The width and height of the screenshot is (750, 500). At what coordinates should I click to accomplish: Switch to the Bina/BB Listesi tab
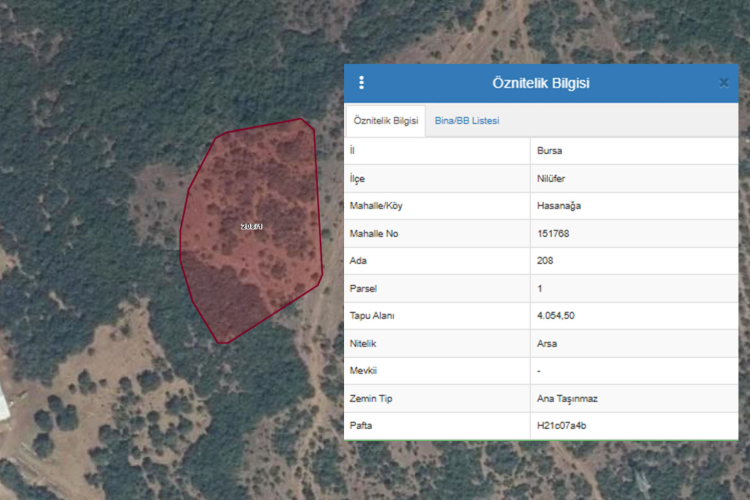[x=467, y=121]
